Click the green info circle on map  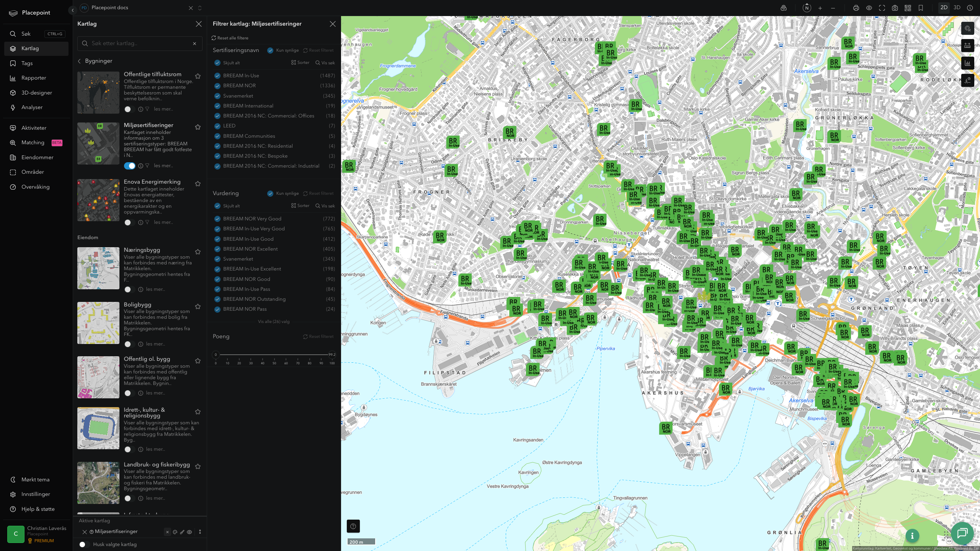[912, 536]
